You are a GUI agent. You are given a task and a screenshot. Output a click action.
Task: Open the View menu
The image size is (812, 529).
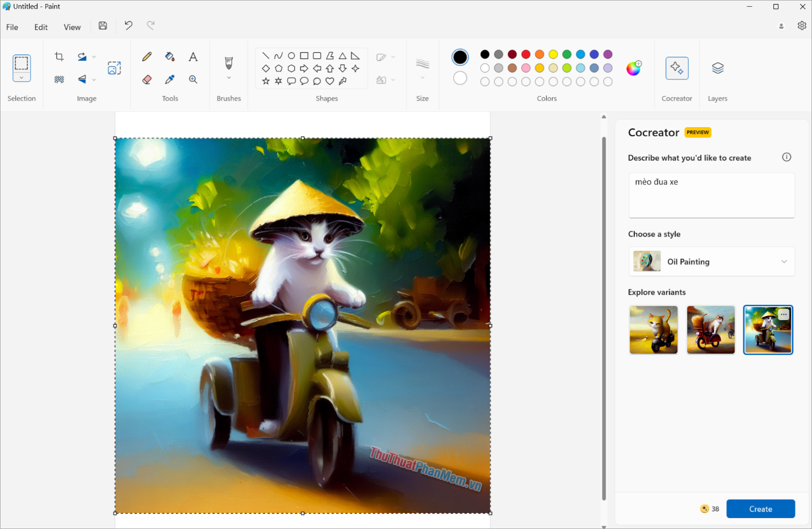coord(72,27)
